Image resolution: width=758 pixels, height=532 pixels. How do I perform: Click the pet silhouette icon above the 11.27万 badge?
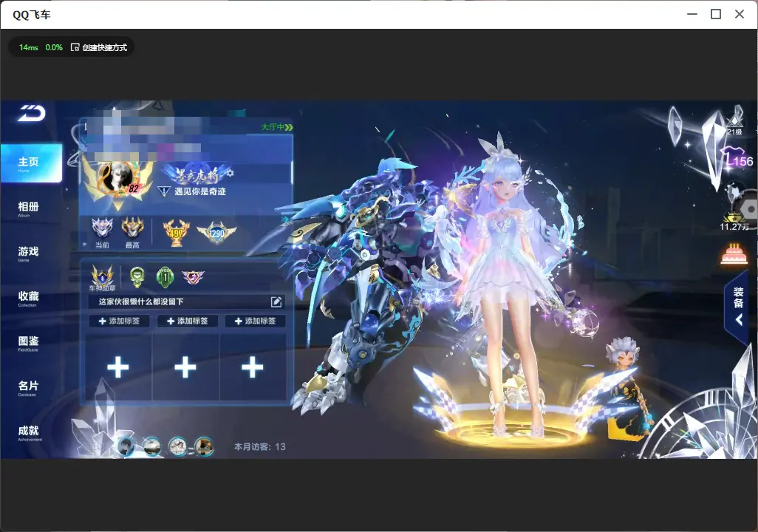(734, 194)
